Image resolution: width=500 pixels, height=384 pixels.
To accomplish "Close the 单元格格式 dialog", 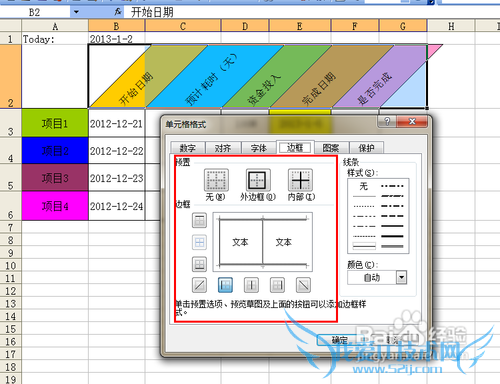I will click(412, 121).
